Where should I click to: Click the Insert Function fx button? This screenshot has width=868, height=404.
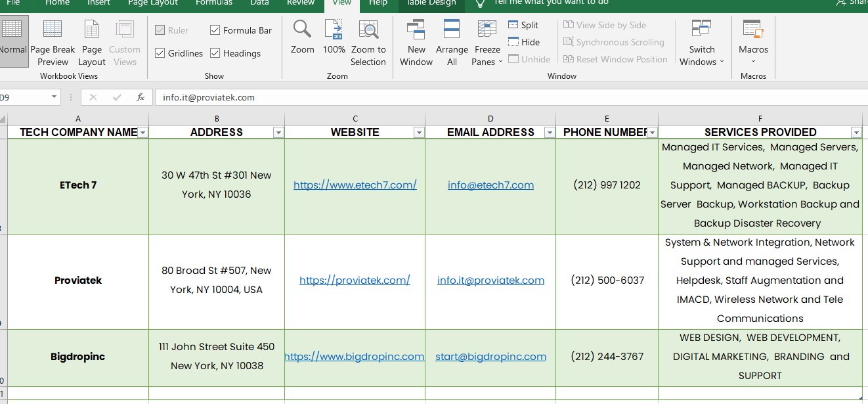141,97
